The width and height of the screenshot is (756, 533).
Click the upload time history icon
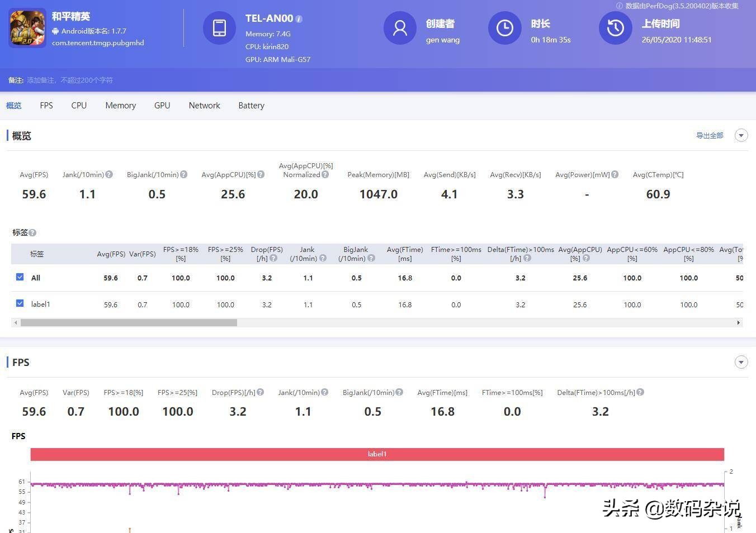coord(615,28)
